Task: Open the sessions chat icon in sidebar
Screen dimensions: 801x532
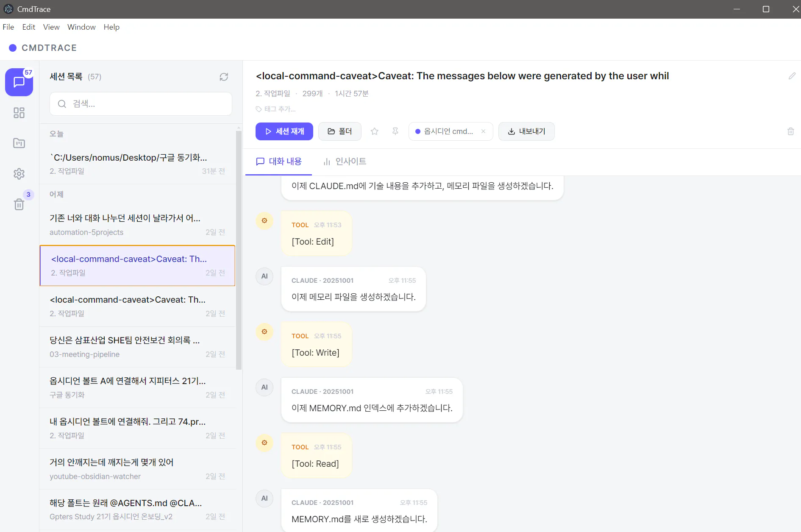Action: click(x=19, y=82)
